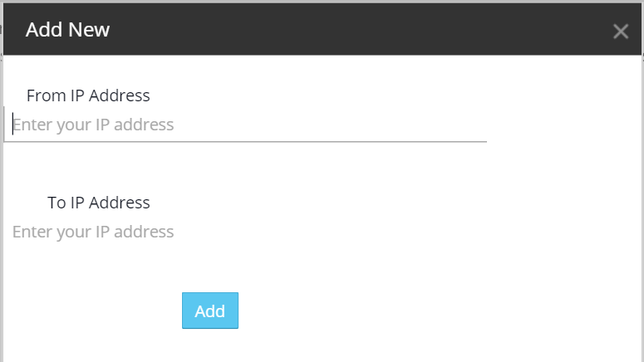The image size is (644, 362).
Task: Click the "Add New" dialog title
Action: (68, 30)
